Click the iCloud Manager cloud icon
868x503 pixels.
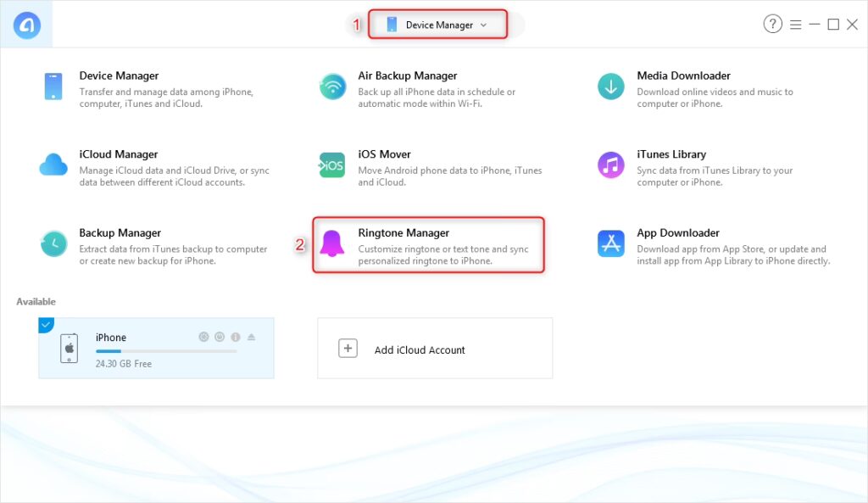(x=53, y=165)
